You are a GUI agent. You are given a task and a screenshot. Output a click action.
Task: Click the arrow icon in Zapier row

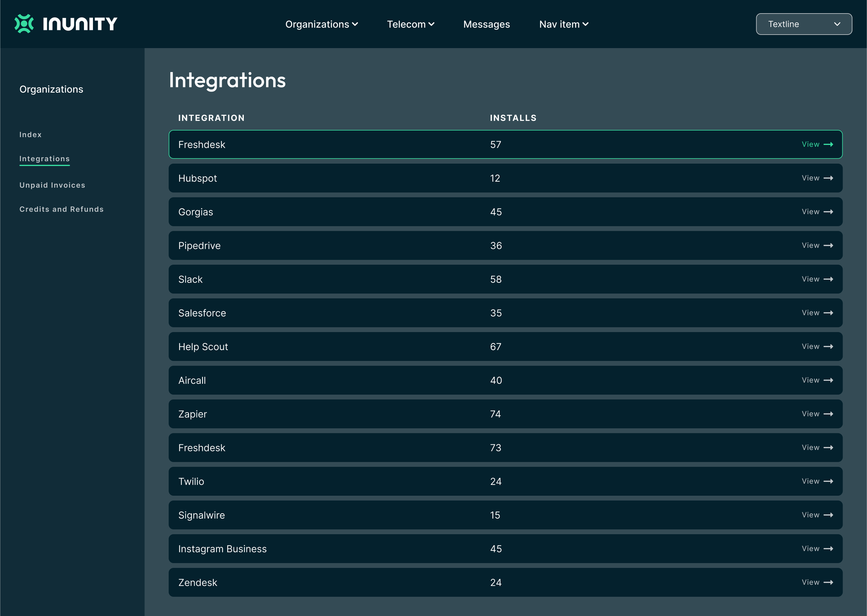pyautogui.click(x=828, y=414)
